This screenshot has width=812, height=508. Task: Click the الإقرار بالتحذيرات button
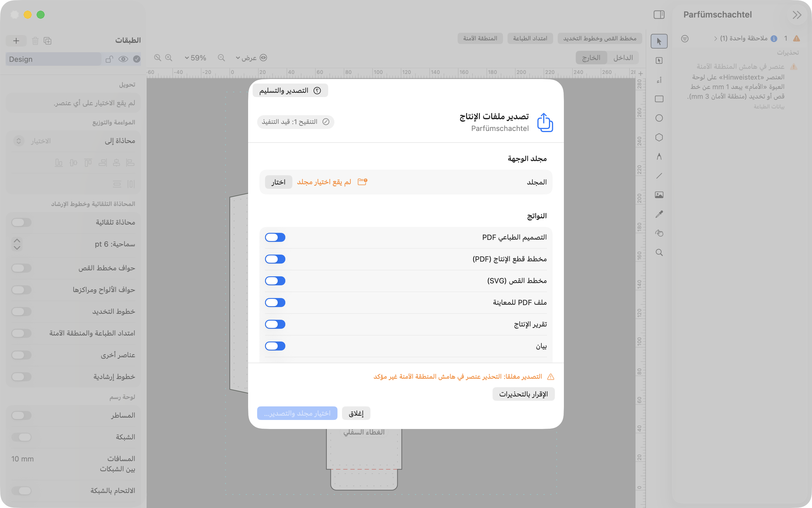point(524,394)
